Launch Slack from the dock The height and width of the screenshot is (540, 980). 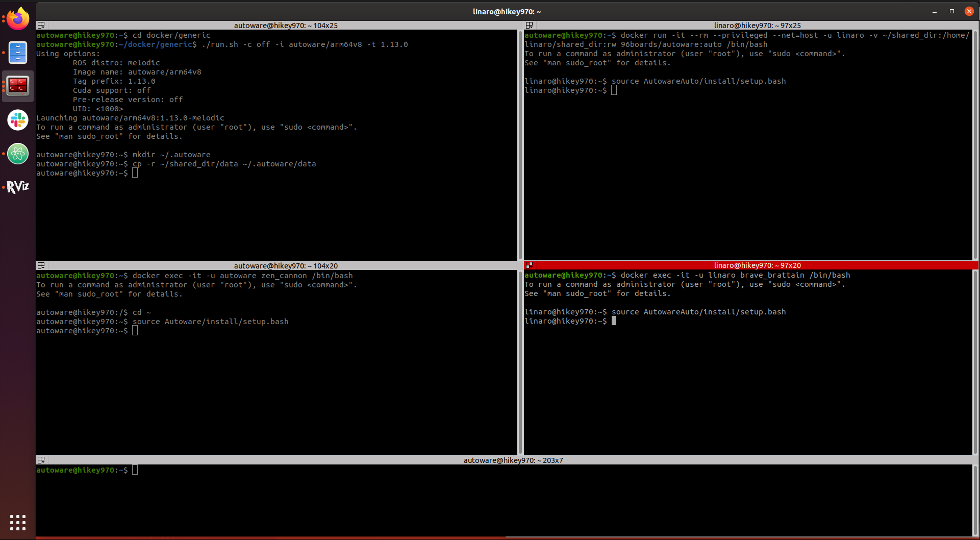tap(18, 120)
